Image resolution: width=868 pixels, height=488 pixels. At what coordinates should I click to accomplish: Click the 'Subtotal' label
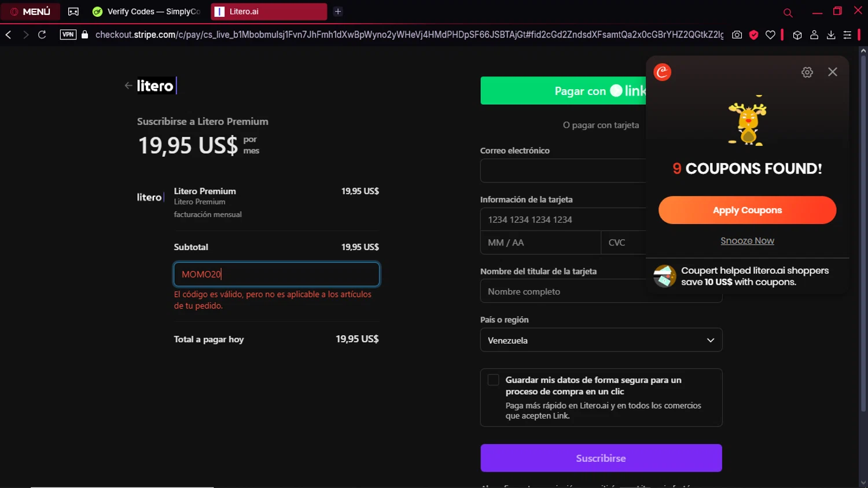[x=191, y=247]
